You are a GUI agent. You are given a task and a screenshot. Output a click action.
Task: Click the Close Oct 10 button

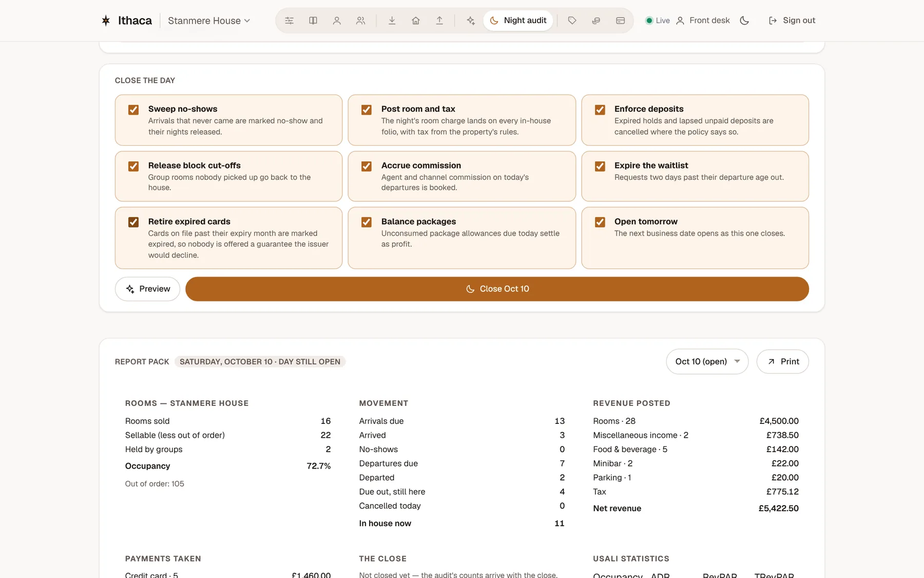point(497,289)
